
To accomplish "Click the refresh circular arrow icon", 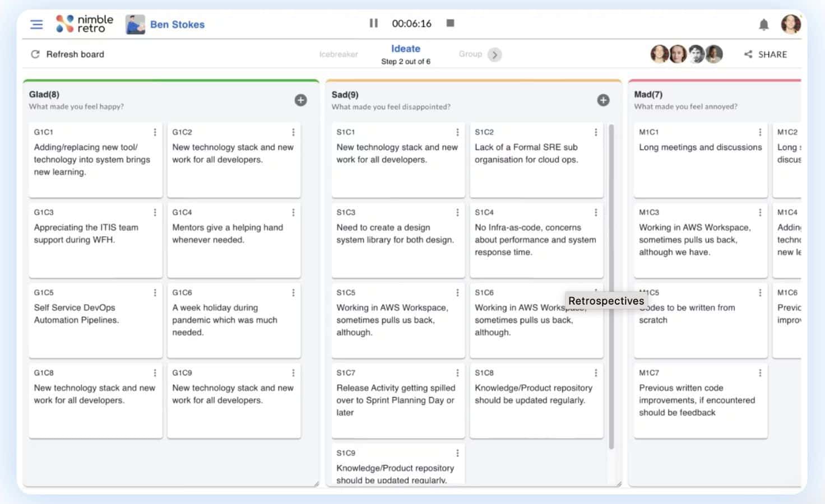I will pos(35,54).
